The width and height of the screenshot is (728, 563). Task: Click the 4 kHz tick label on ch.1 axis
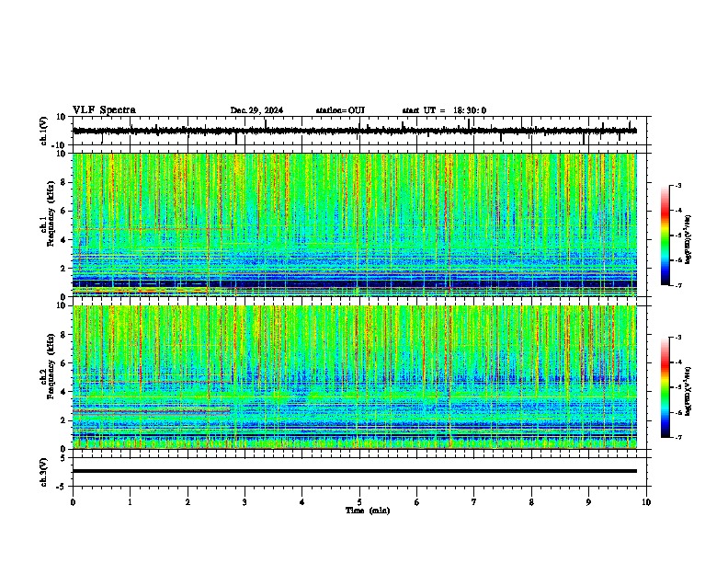tap(63, 240)
